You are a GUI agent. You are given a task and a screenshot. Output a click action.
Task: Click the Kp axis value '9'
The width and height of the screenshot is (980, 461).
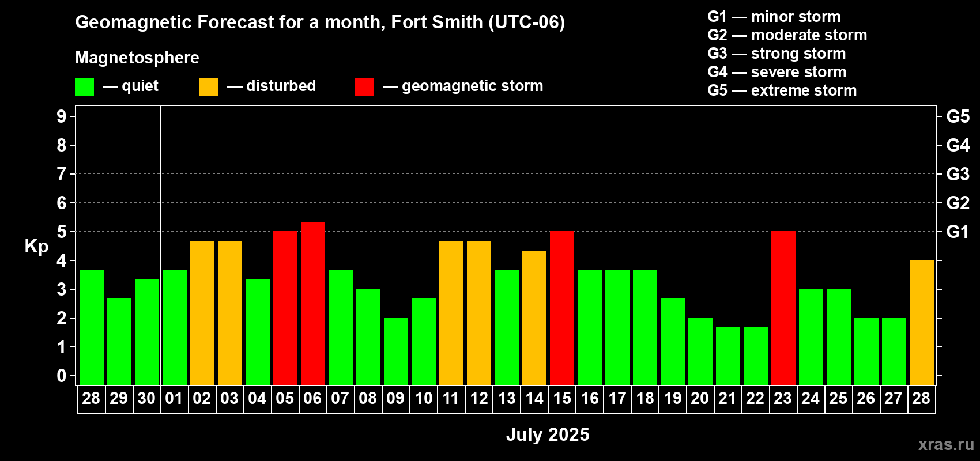(x=62, y=116)
